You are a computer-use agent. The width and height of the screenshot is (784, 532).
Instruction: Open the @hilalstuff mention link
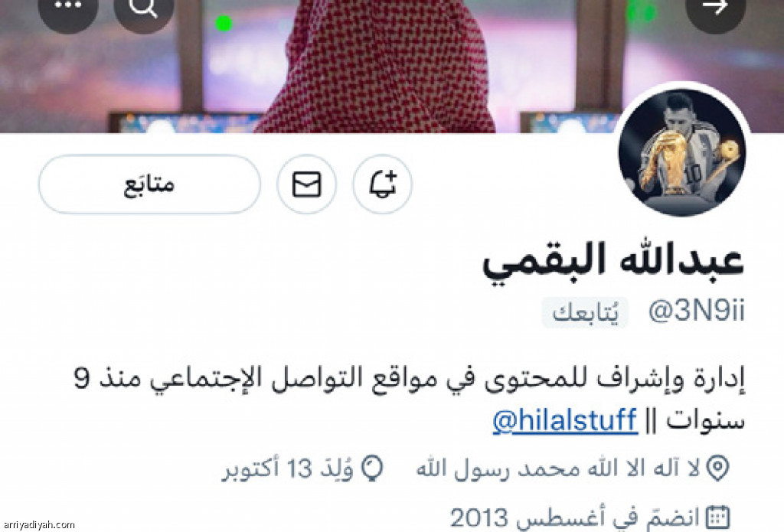click(x=565, y=419)
